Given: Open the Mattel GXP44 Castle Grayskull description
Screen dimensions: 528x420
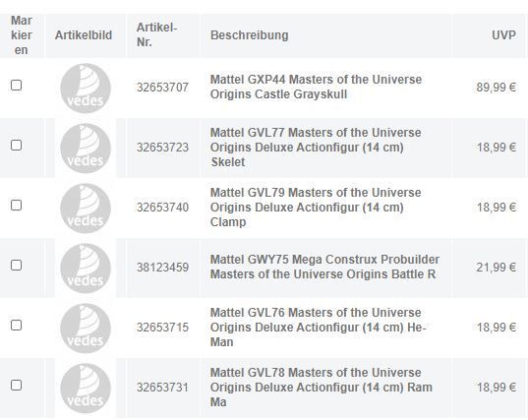Looking at the screenshot, I should tap(316, 87).
